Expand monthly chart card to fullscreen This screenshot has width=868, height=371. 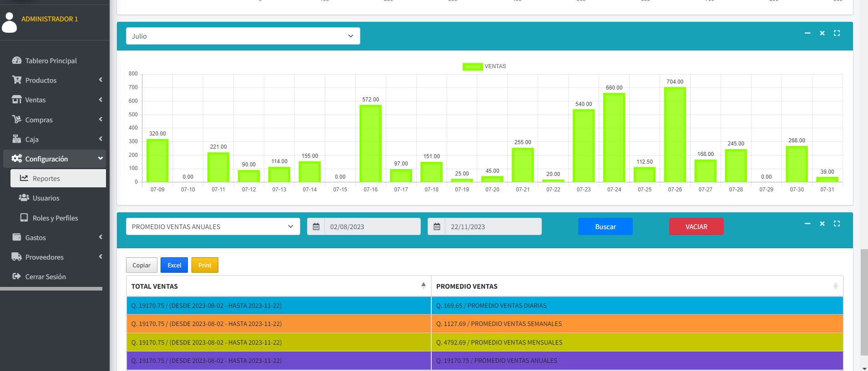click(x=837, y=33)
